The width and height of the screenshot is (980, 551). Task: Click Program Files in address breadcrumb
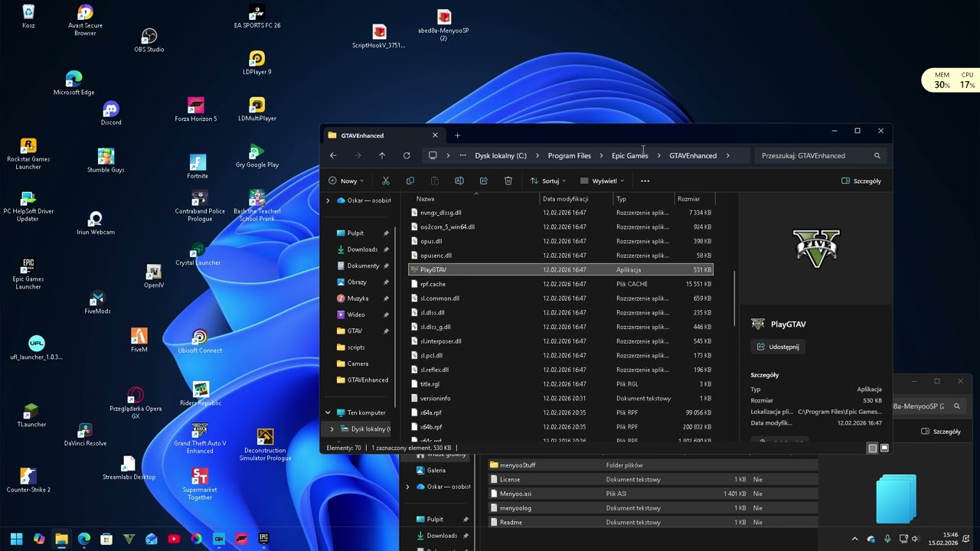[569, 155]
